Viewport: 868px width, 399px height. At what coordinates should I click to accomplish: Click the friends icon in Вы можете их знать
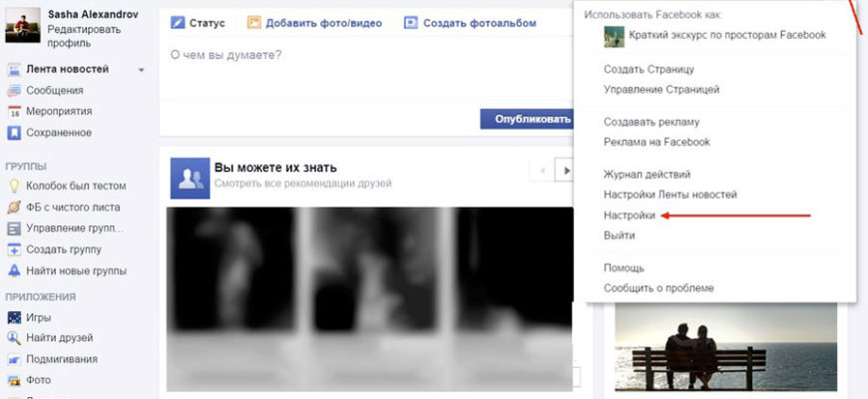[190, 179]
